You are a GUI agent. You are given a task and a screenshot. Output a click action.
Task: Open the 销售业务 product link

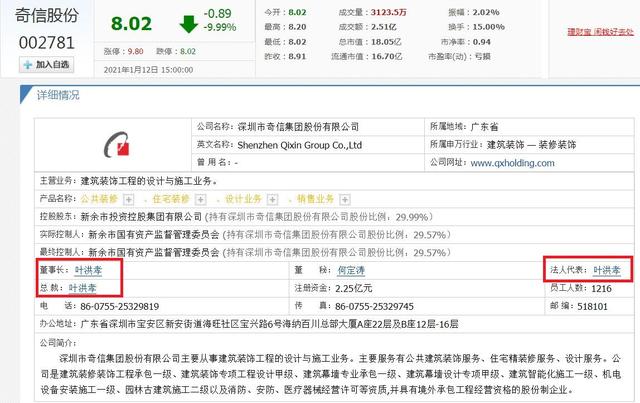[x=316, y=199]
